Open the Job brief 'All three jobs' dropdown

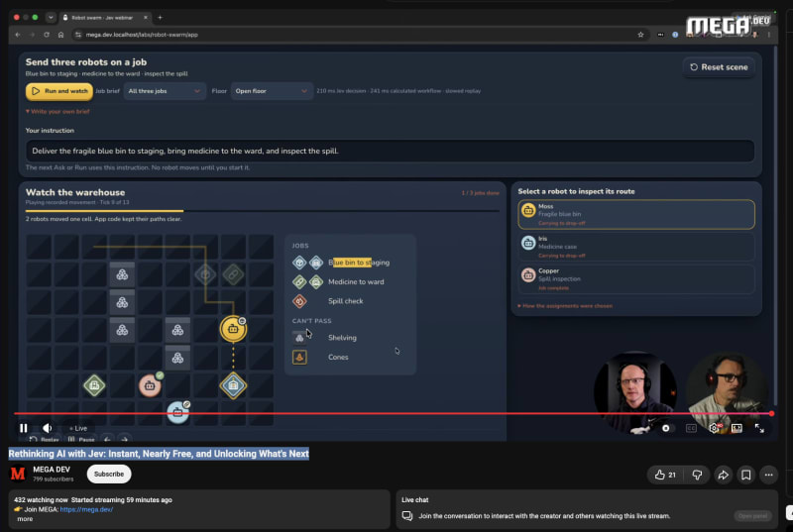[165, 91]
